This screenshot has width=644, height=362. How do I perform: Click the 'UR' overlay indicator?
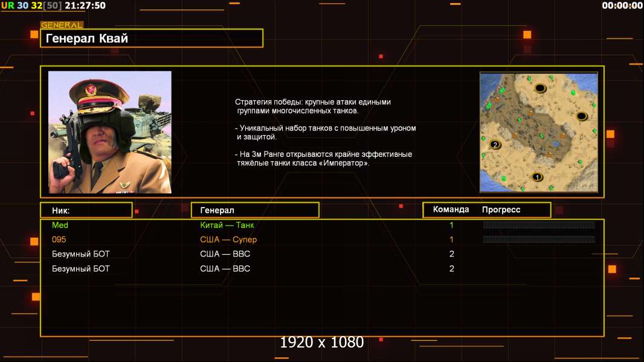7,5
